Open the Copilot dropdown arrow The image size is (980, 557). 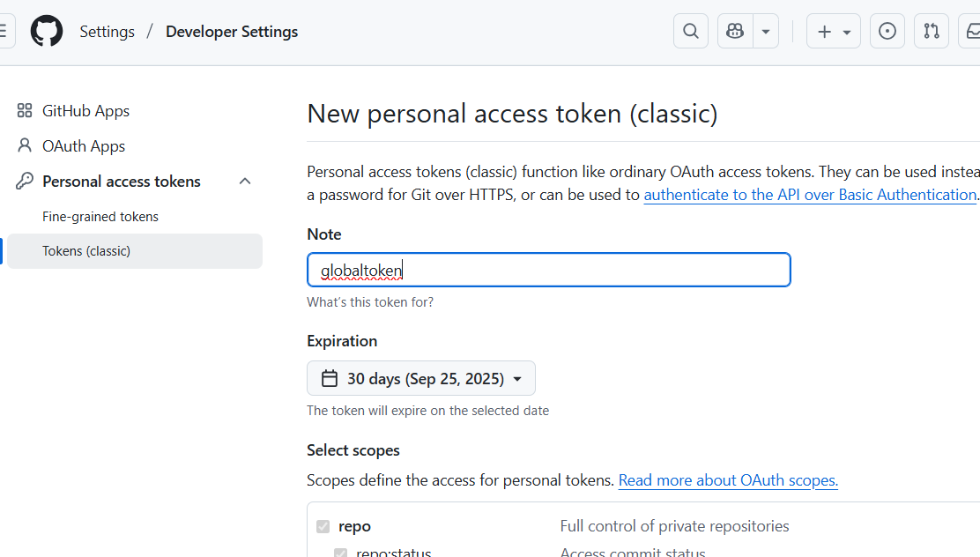[x=766, y=32]
